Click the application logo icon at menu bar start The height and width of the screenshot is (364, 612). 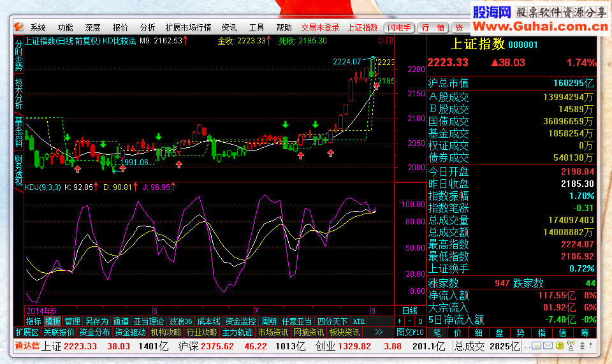(x=18, y=27)
